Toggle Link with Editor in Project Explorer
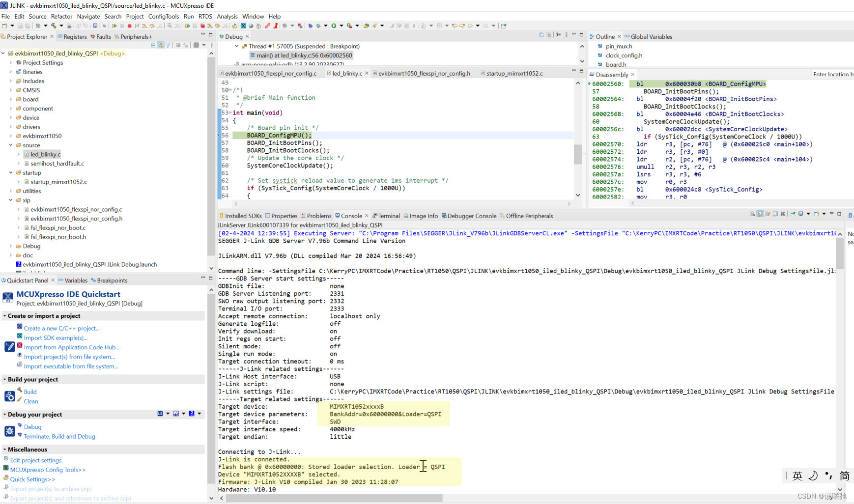854x504 pixels. coord(161,45)
